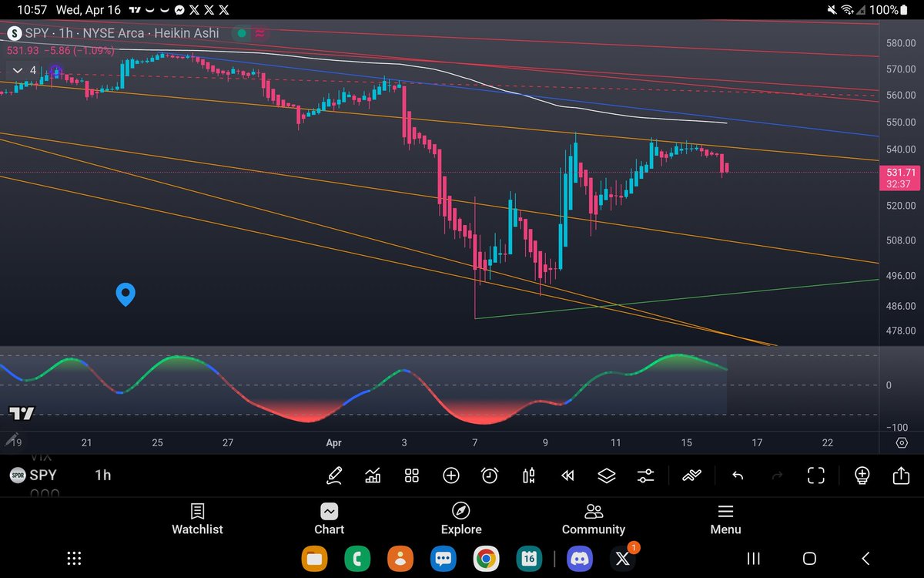Image resolution: width=924 pixels, height=578 pixels.
Task: Enter fullscreen chart mode
Action: pos(815,476)
